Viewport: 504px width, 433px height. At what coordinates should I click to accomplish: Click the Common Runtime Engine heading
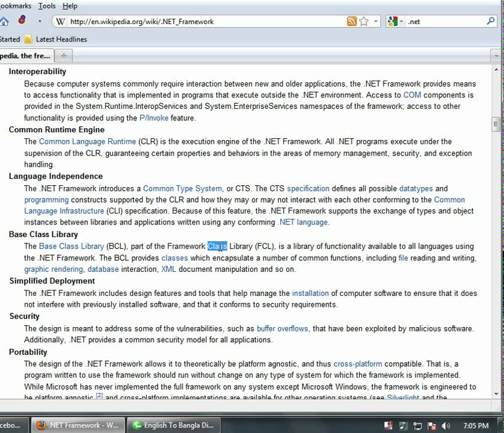57,129
